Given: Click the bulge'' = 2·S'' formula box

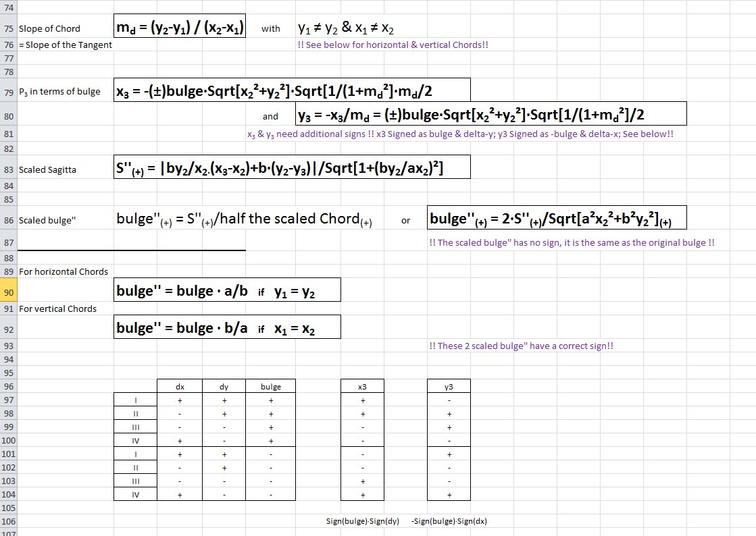Looking at the screenshot, I should 557,218.
